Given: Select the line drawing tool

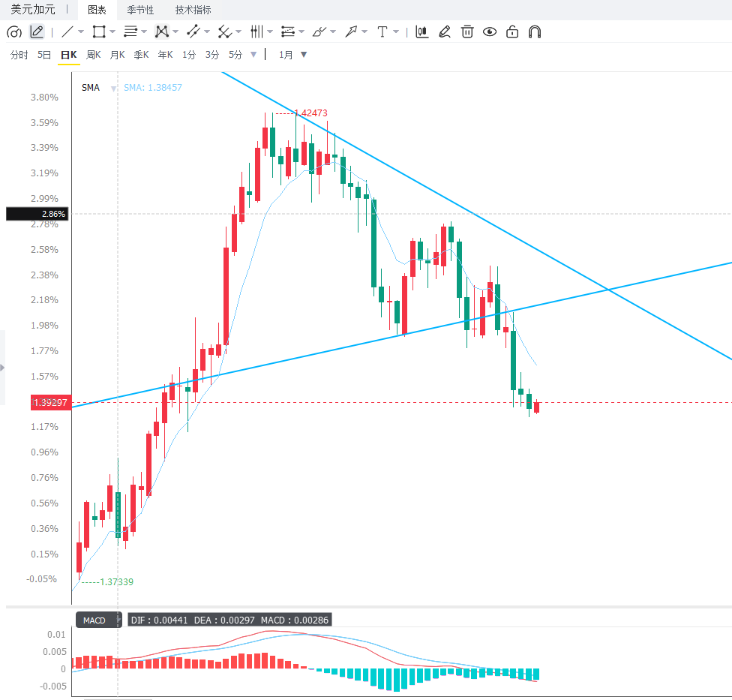Looking at the screenshot, I should [67, 32].
